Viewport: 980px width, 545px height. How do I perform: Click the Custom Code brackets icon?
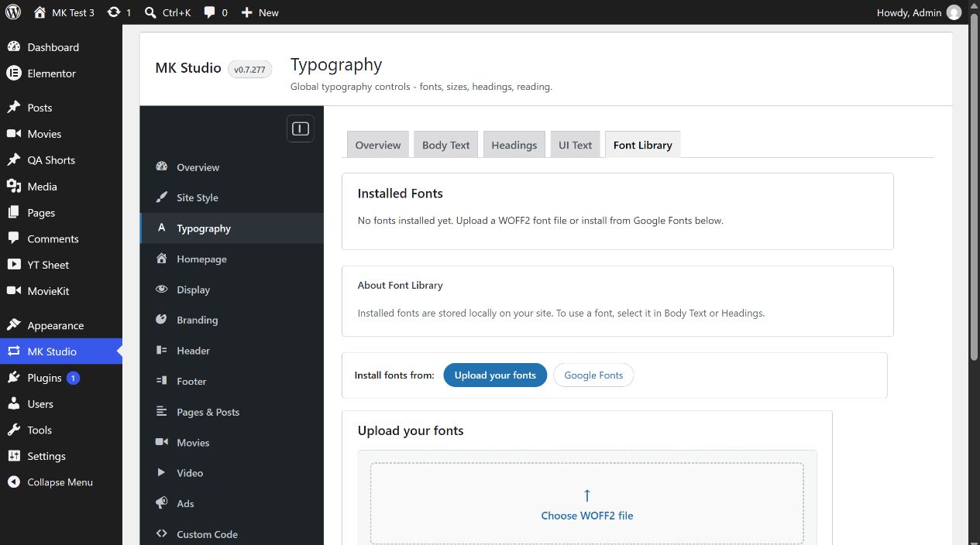(x=161, y=534)
